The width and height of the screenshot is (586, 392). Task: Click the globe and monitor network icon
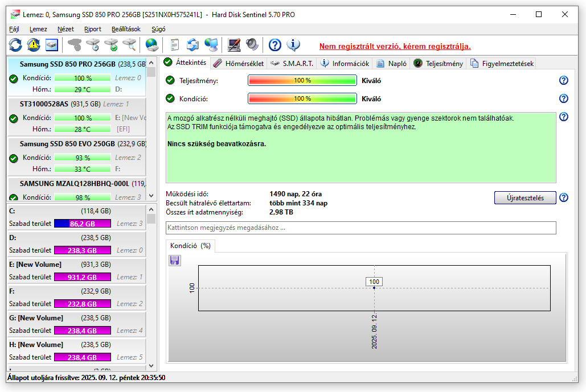click(211, 45)
